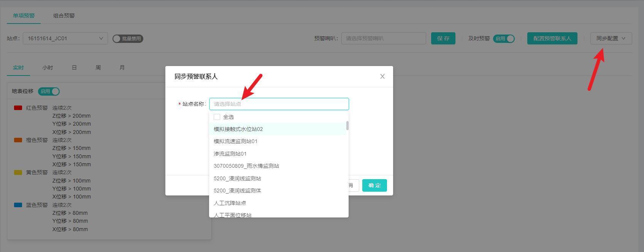Select 渗流监测站01 option

pyautogui.click(x=230, y=154)
